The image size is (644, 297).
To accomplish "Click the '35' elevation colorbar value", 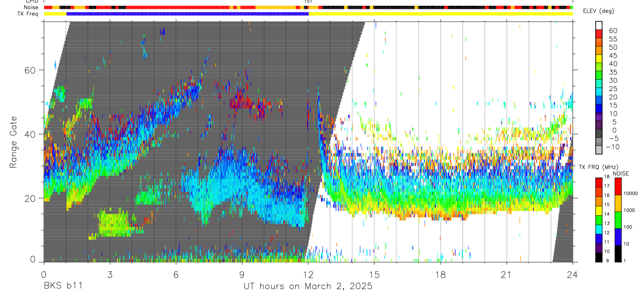I will tap(612, 72).
